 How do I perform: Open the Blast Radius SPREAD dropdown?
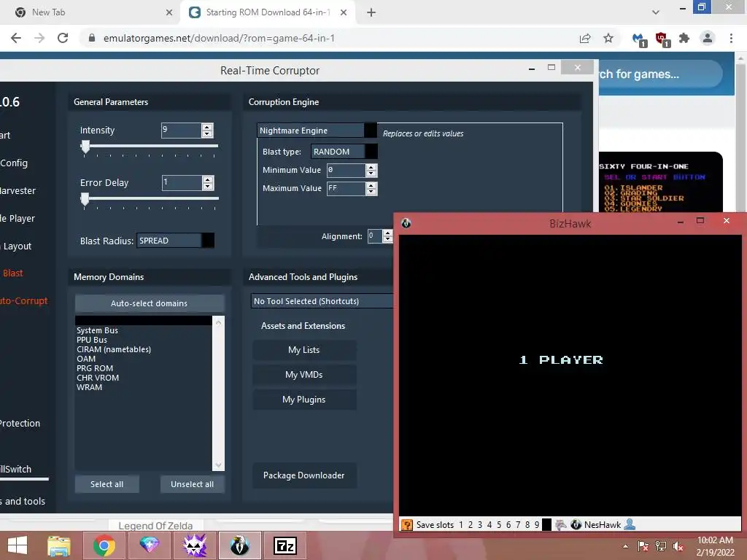pyautogui.click(x=175, y=241)
